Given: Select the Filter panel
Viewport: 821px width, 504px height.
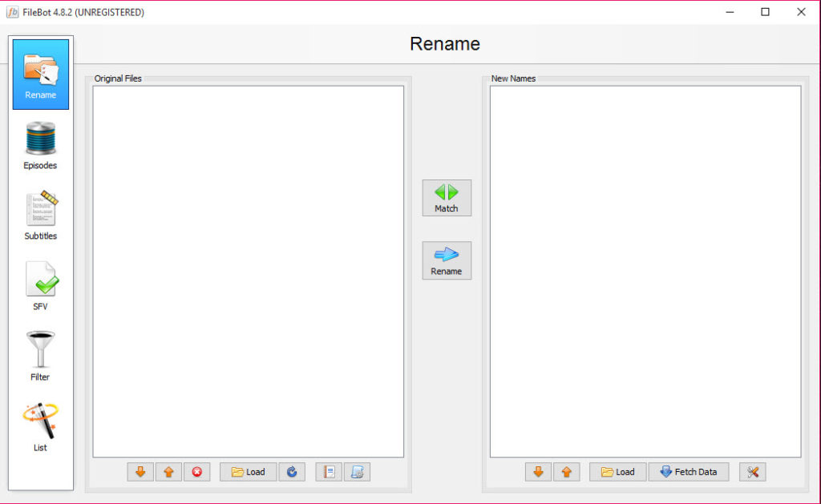Looking at the screenshot, I should click(40, 357).
